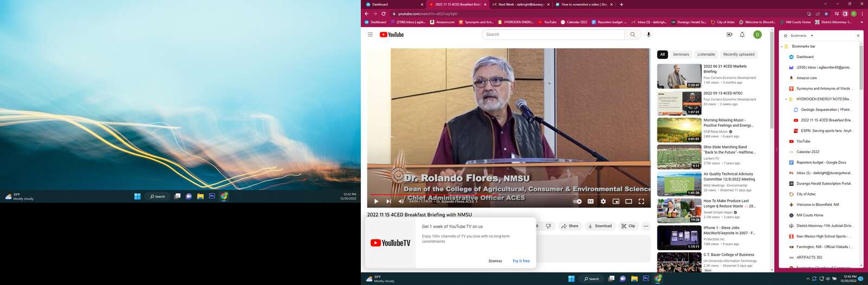This screenshot has width=868, height=285.
Task: Open a new Chrome tab with the plus
Action: [621, 4]
